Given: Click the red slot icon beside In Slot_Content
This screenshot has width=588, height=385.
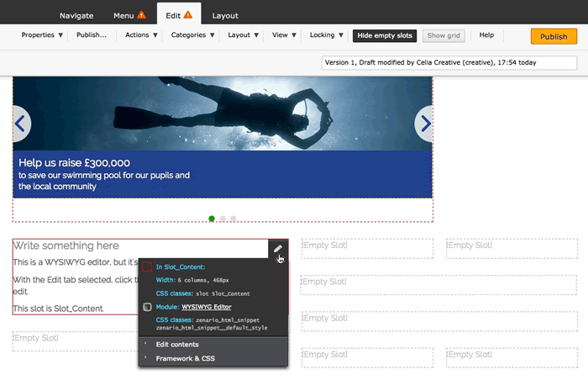Looking at the screenshot, I should (x=147, y=267).
